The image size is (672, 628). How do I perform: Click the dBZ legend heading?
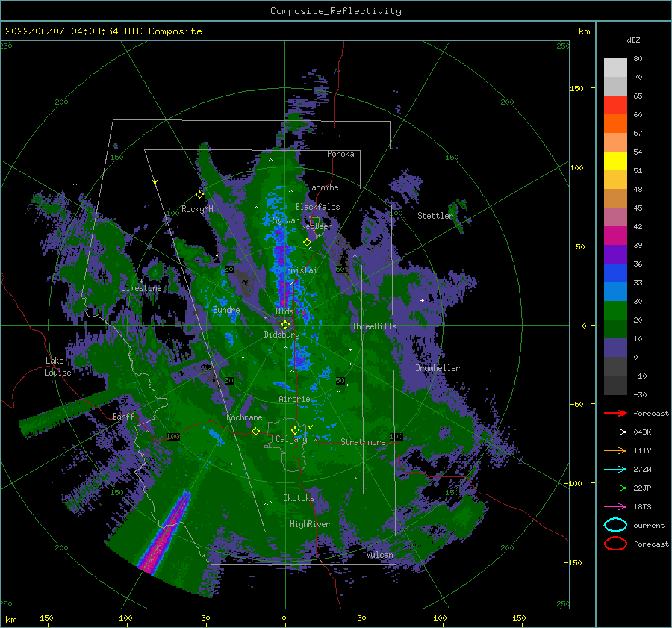pyautogui.click(x=633, y=40)
